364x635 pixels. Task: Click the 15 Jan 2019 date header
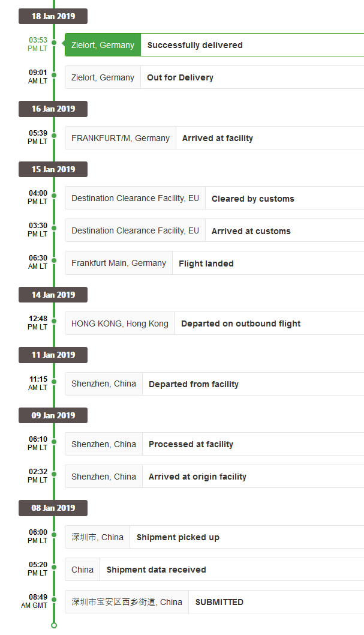[53, 169]
